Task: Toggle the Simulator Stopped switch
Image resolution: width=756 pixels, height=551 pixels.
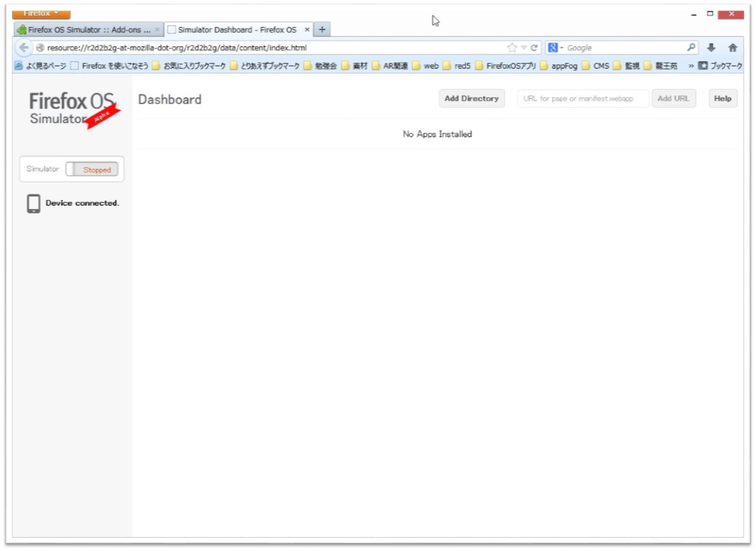Action: coord(92,169)
